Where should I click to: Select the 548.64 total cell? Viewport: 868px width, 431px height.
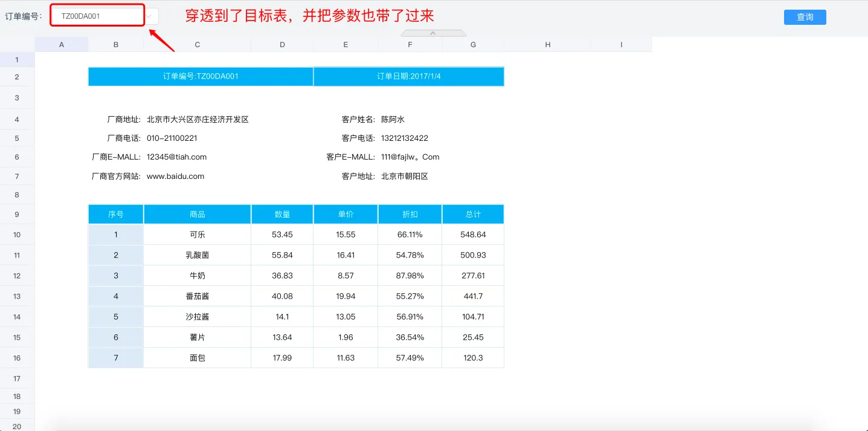[x=473, y=235]
